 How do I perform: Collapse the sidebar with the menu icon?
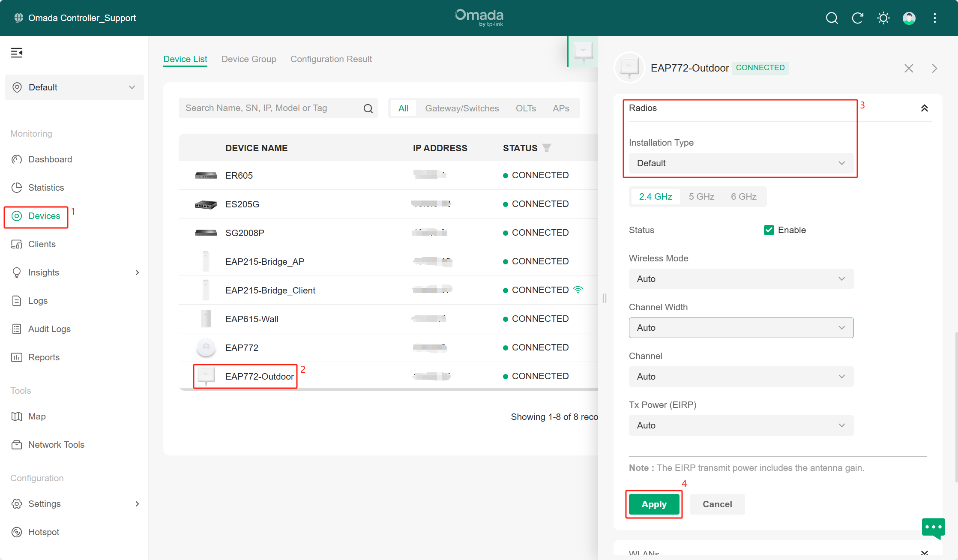click(x=17, y=53)
